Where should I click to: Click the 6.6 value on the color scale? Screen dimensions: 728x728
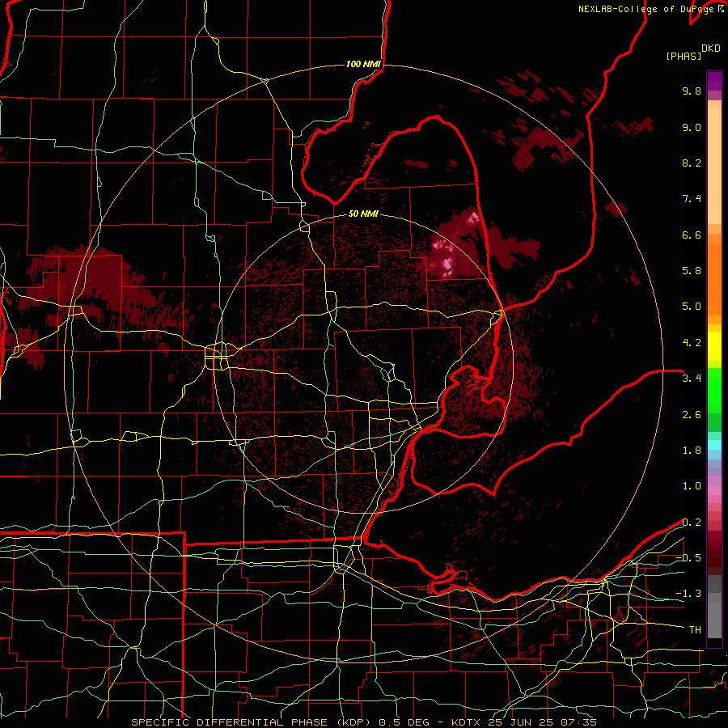692,235
